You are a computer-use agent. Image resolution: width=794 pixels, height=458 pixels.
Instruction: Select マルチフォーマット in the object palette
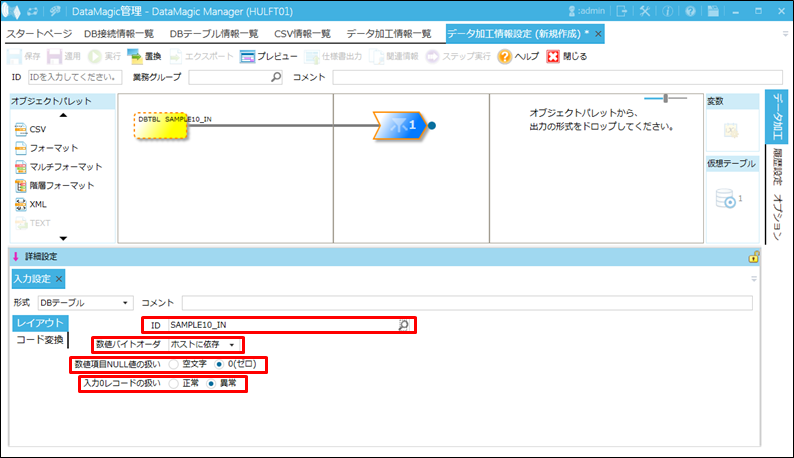coord(58,167)
